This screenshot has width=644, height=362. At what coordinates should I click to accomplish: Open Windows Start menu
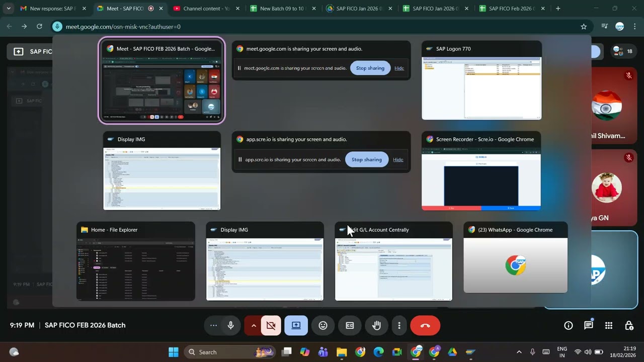[174, 352]
